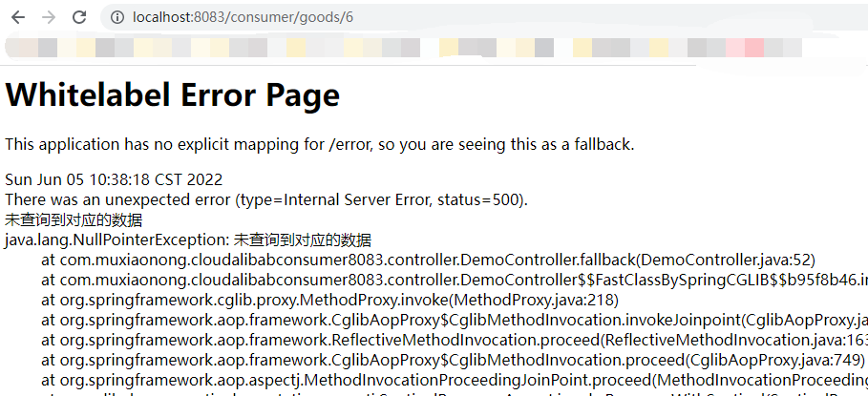Click the MethodProxy.invoke(MethodProxy.java:218) line

[329, 301]
